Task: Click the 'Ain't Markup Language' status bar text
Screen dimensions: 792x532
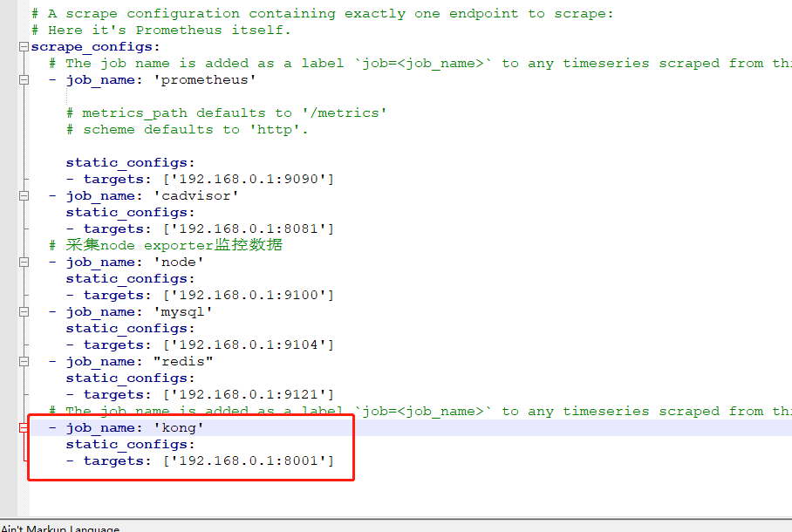Action: coord(60,528)
